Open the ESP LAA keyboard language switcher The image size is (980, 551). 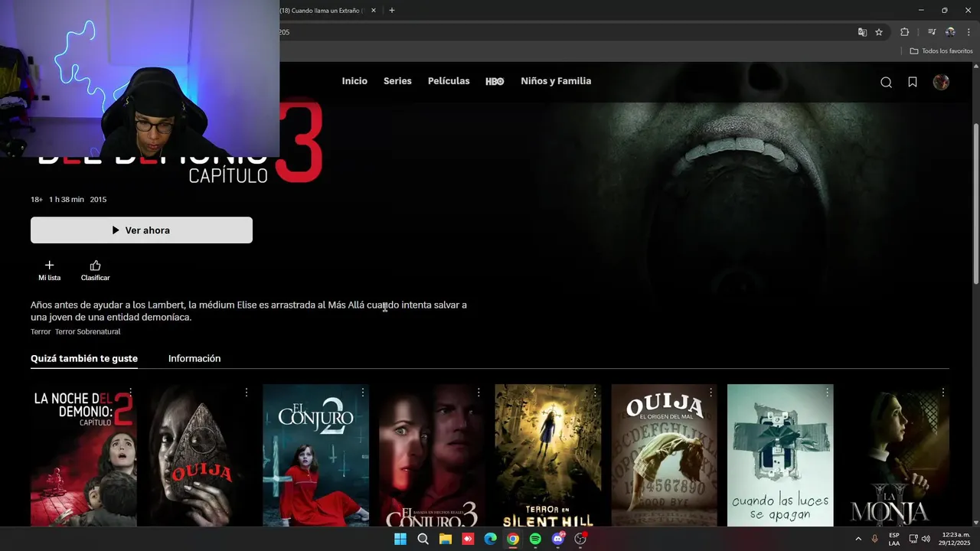click(x=894, y=539)
